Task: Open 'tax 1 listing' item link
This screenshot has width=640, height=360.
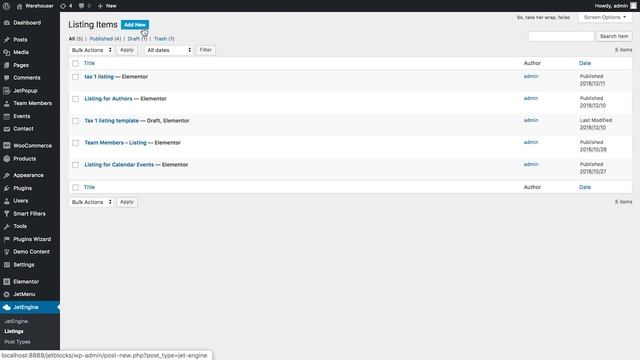Action: tap(99, 77)
